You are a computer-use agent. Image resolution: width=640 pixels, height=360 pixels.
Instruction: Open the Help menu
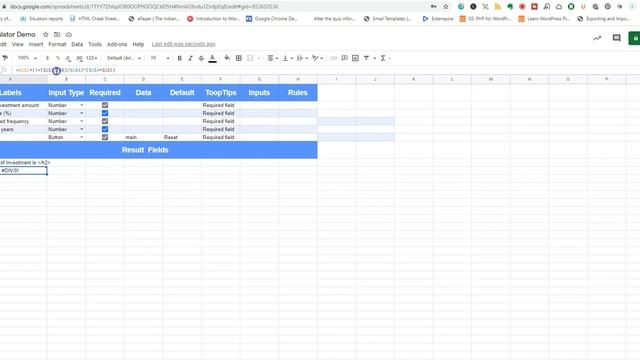pyautogui.click(x=138, y=44)
